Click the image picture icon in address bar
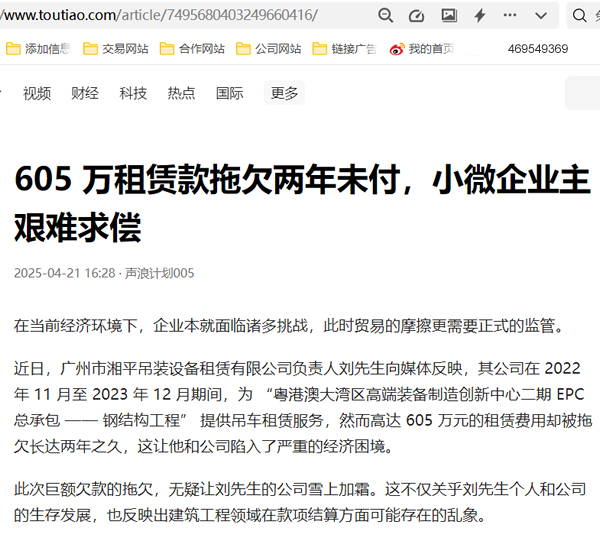The image size is (600, 535). (449, 15)
